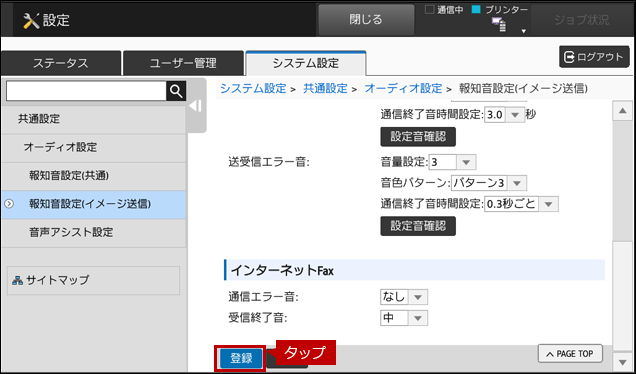Click the upper 設定音確認 button
This screenshot has height=374, width=636.
click(418, 137)
